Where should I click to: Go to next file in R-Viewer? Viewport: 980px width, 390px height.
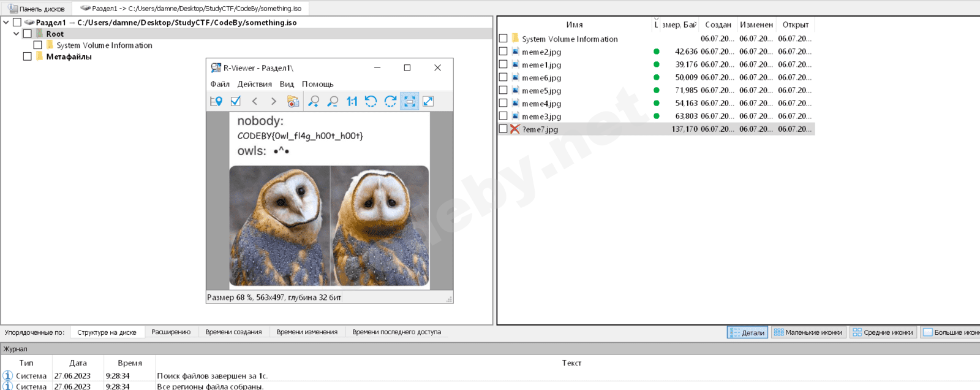point(274,101)
